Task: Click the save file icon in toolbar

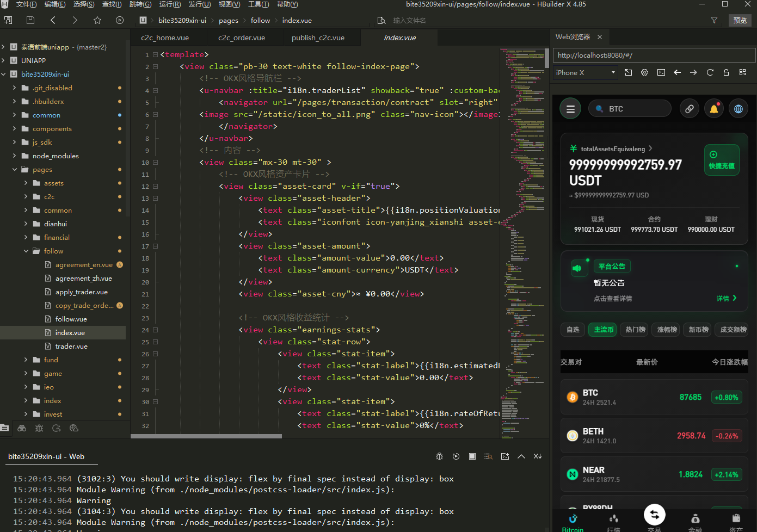Action: tap(30, 20)
